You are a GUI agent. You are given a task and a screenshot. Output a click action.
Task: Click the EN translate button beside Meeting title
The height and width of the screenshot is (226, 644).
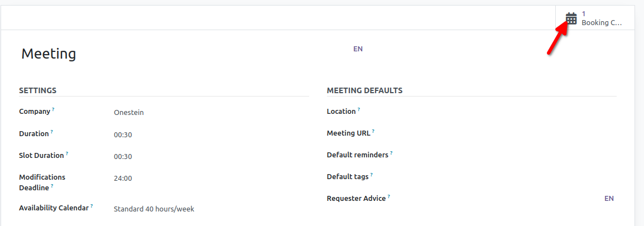[x=358, y=49]
